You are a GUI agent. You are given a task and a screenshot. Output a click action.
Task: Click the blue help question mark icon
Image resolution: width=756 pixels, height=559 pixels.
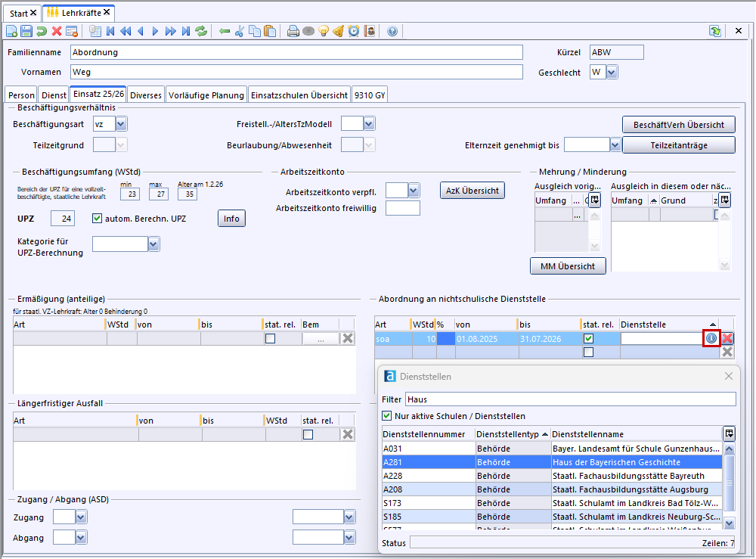click(x=392, y=31)
